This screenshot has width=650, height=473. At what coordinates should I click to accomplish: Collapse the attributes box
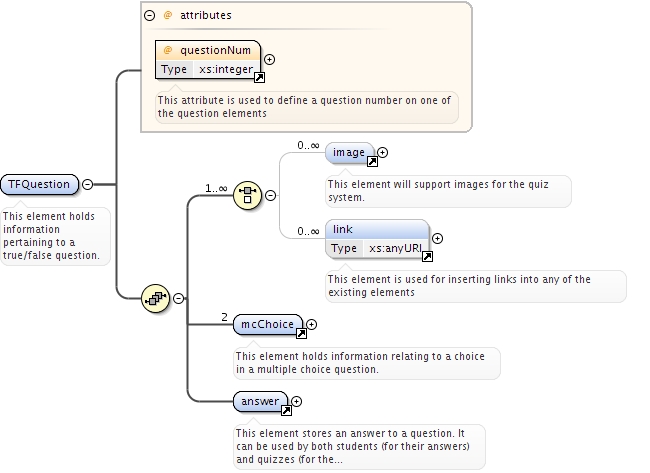tap(149, 16)
